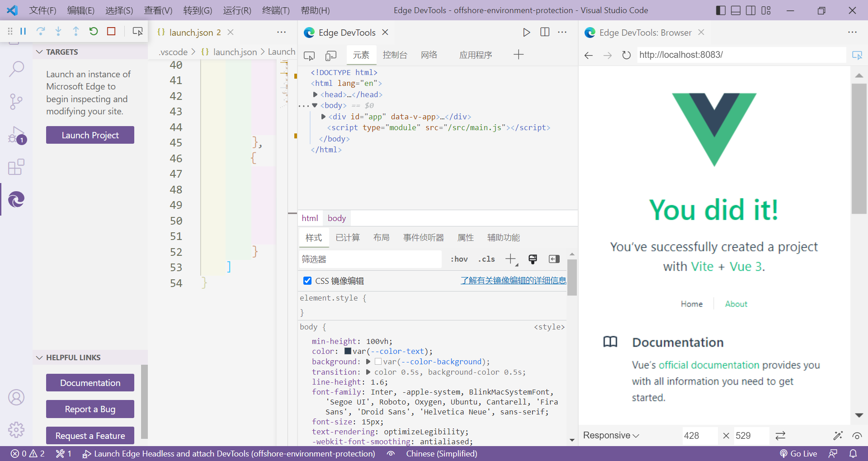Toggle :hov element state panel
Image resolution: width=868 pixels, height=461 pixels.
point(459,259)
